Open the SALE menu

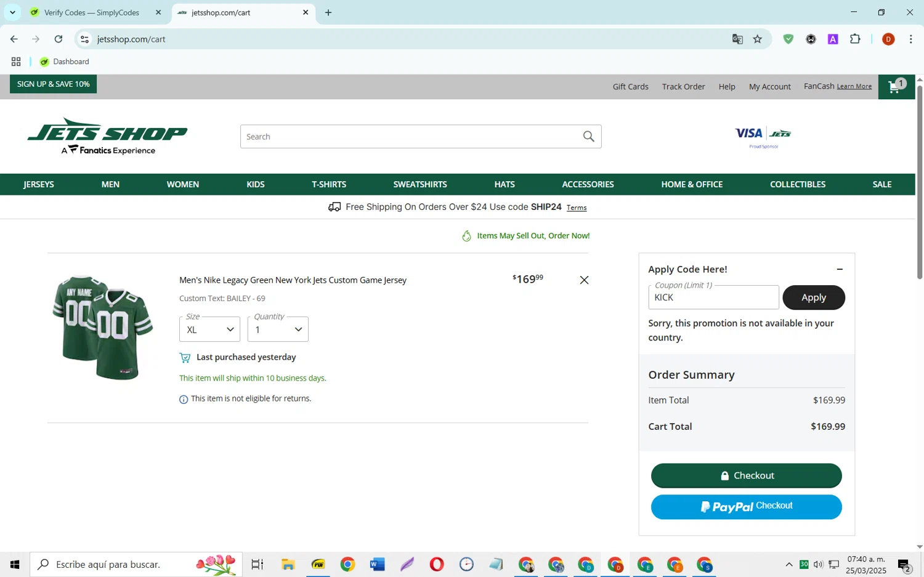[x=882, y=184]
